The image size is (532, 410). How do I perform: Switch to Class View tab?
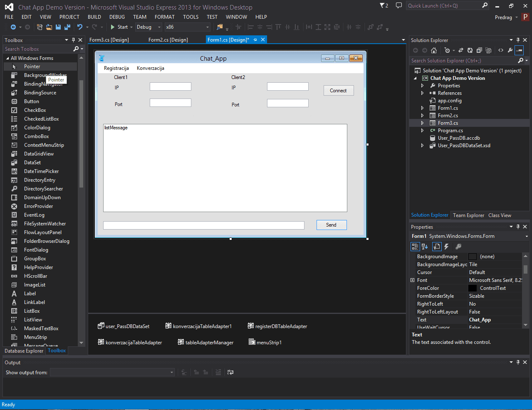click(x=500, y=215)
